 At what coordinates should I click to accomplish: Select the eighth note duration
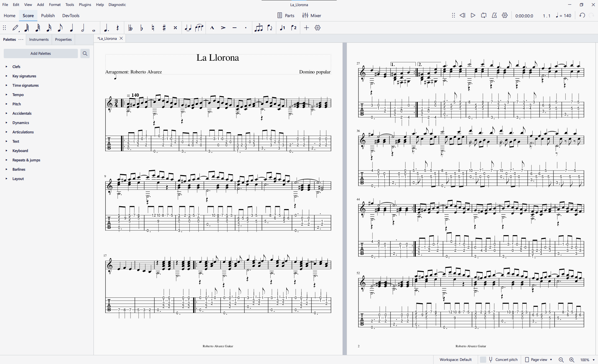(60, 28)
